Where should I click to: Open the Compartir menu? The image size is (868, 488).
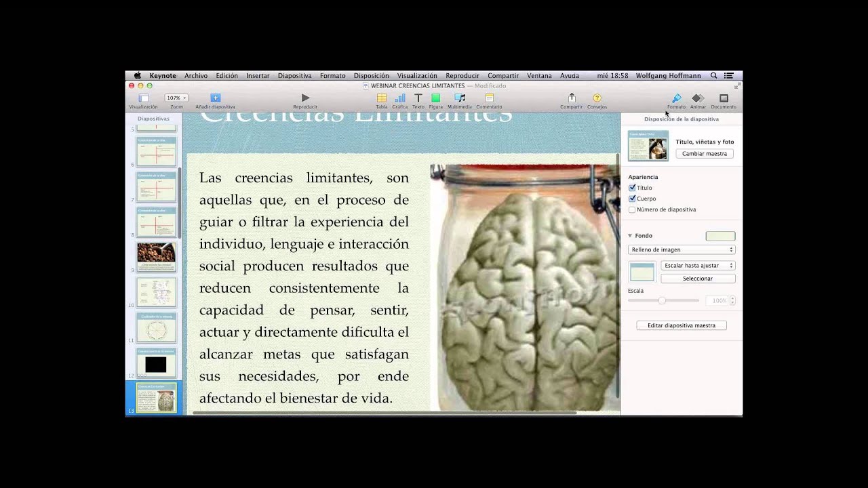pyautogui.click(x=503, y=76)
